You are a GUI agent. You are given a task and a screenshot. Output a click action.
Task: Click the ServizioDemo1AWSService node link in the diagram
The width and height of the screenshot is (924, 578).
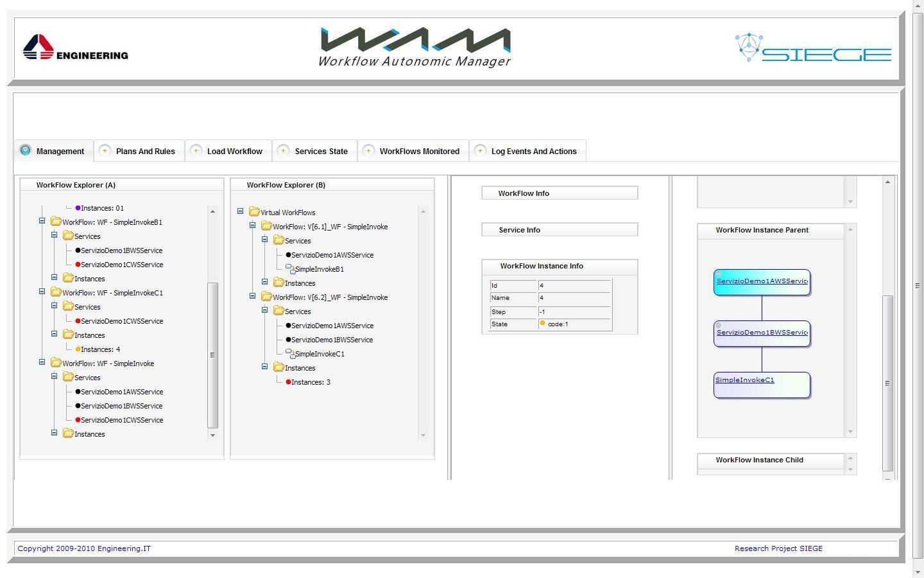point(761,281)
